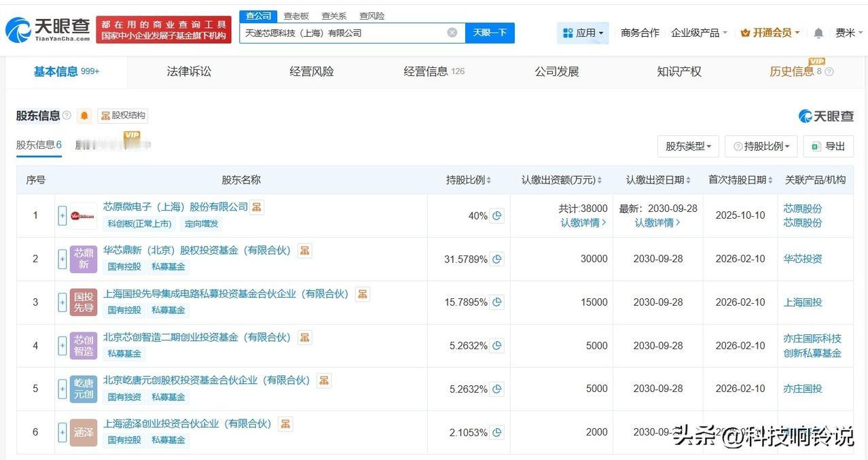
Task: Open the 费米 user account menu
Action: 849,33
